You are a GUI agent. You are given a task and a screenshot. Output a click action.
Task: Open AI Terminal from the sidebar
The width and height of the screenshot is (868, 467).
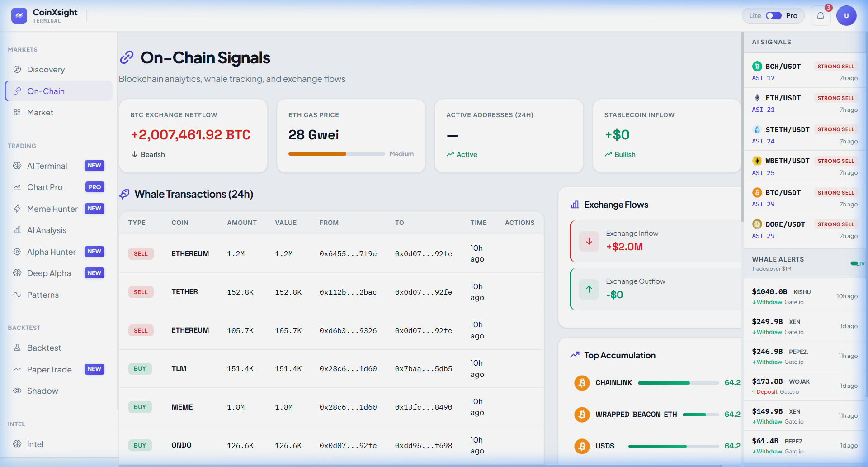coord(59,166)
